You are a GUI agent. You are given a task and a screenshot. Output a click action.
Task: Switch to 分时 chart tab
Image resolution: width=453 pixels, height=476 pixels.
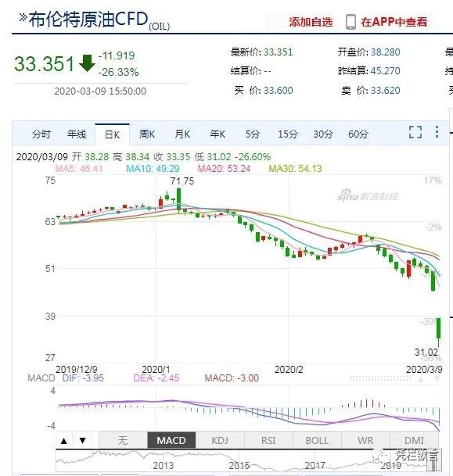(x=41, y=134)
